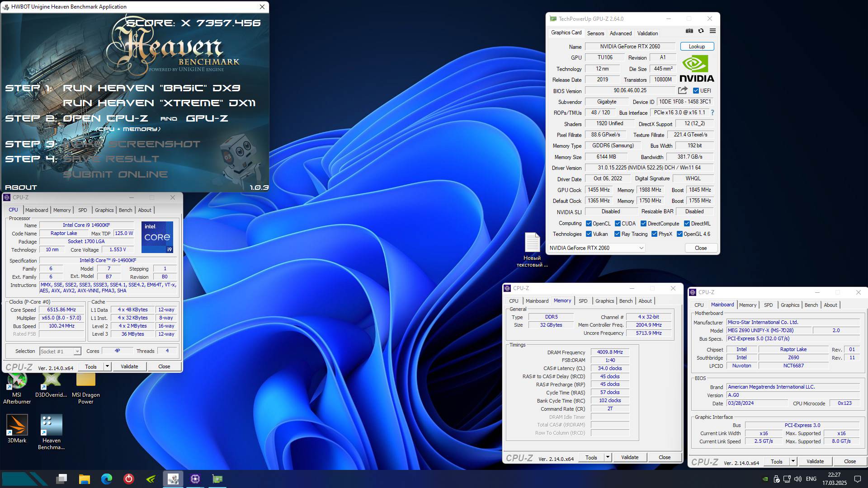Toggle the PhysX checkbox
The image size is (868, 488).
654,234
